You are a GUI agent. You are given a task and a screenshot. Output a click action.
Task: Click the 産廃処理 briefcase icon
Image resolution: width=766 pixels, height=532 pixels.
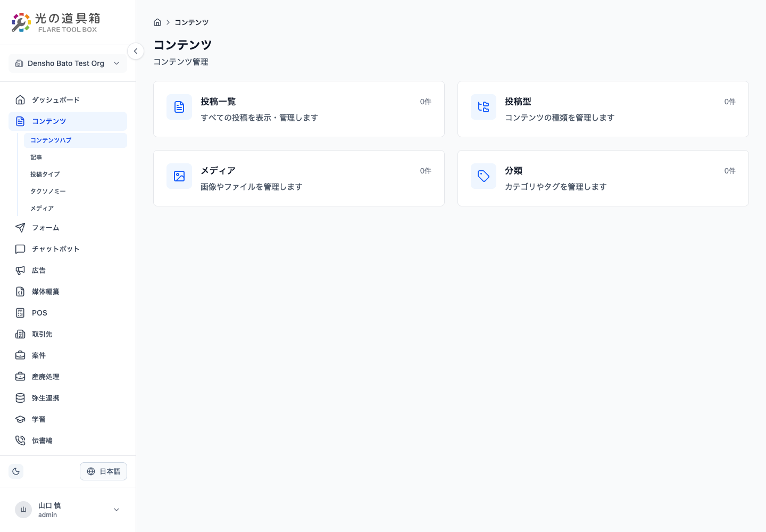(20, 377)
